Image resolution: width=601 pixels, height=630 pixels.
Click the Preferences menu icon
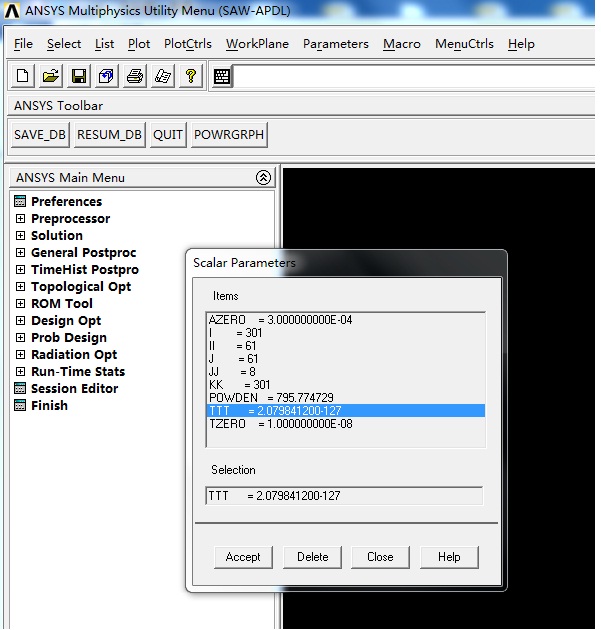point(20,201)
